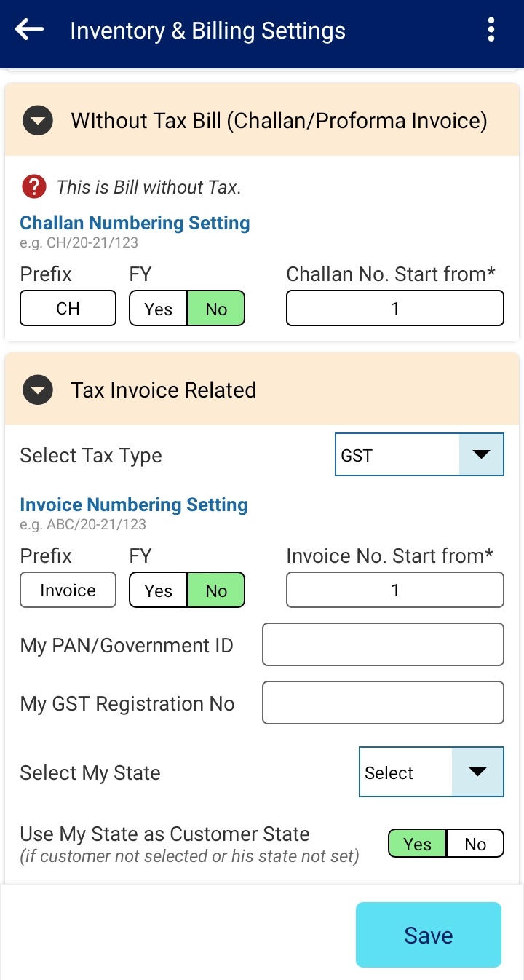Set Invoice FY option to Yes

(159, 590)
